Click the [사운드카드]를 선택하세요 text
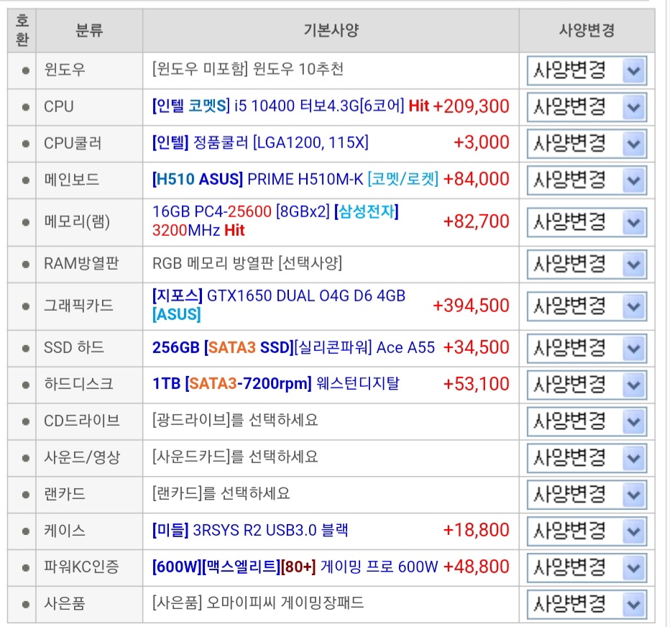The image size is (672, 627). pos(235,457)
